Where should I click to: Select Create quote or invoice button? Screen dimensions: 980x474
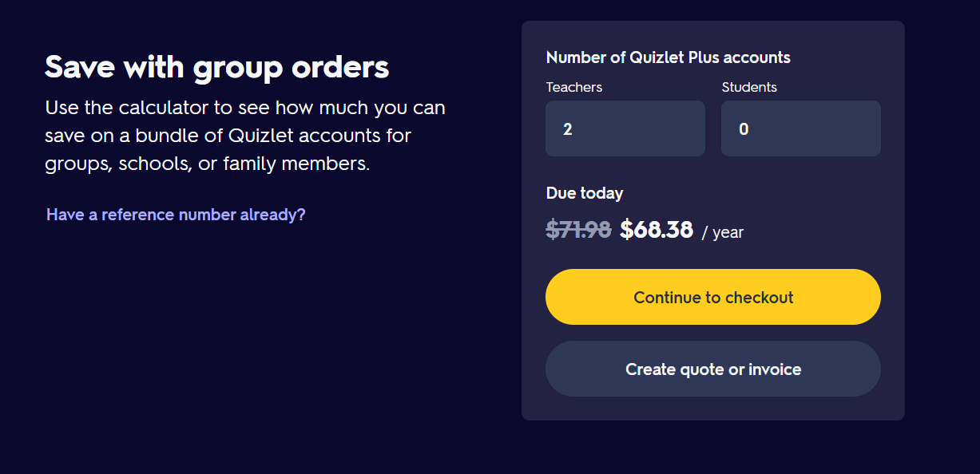[712, 369]
